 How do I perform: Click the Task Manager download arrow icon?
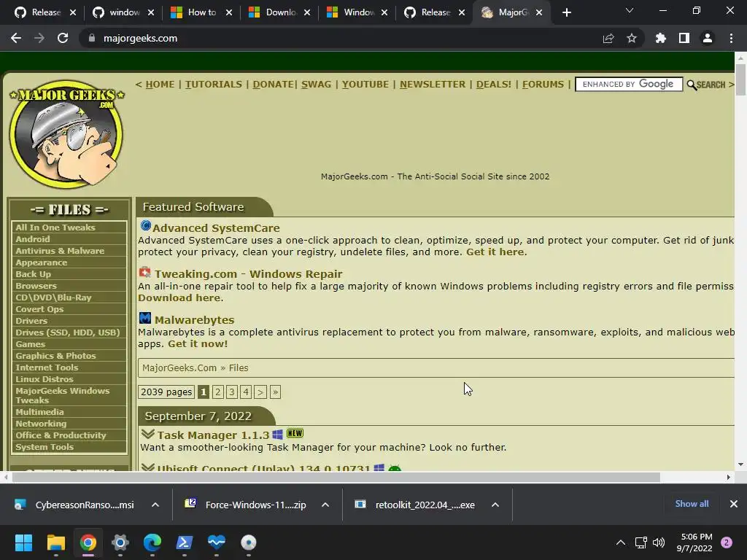(147, 434)
